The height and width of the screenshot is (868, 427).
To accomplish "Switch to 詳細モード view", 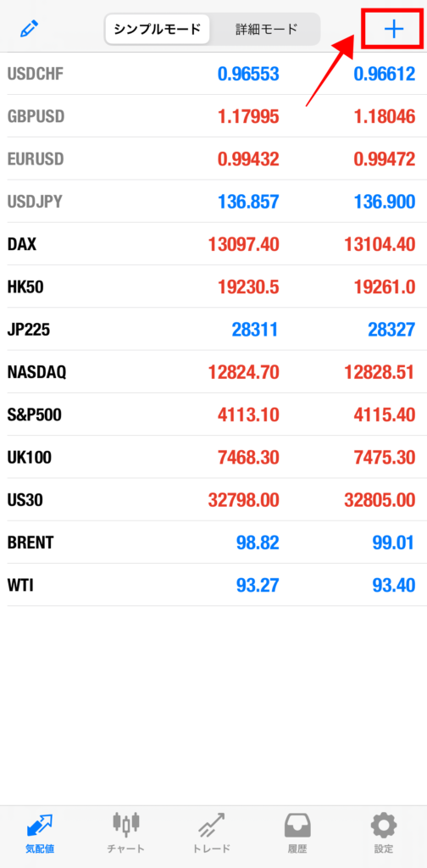I will 265,30.
